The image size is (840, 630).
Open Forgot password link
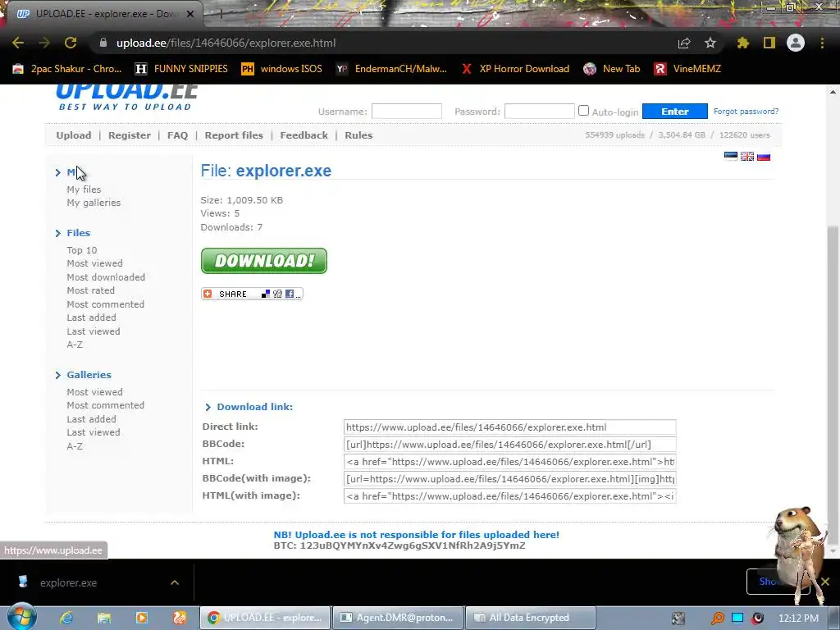746,111
